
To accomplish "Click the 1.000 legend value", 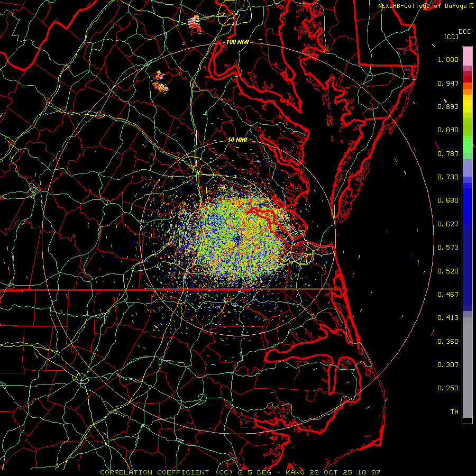I will coord(448,59).
